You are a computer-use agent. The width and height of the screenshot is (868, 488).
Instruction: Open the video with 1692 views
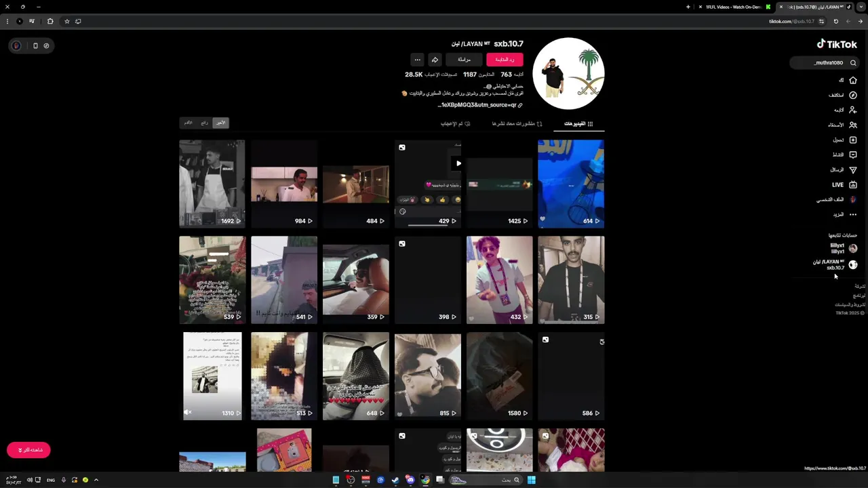tap(212, 184)
